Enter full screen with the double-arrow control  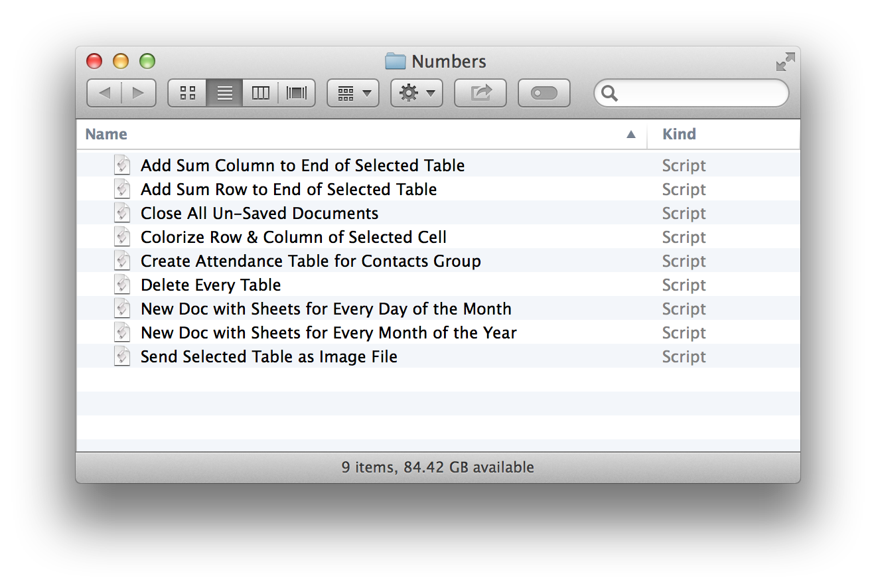coord(785,60)
